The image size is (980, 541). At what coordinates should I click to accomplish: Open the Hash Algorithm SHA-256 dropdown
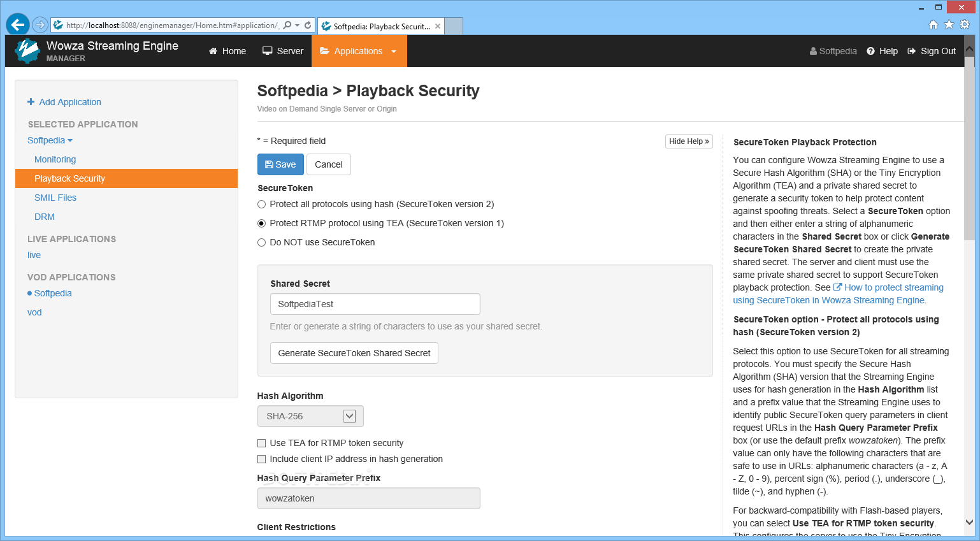coord(310,416)
